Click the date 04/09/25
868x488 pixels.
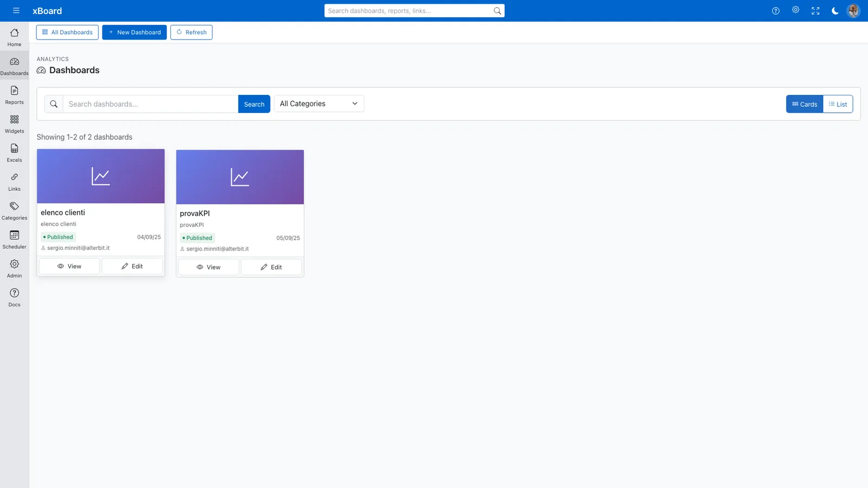coord(149,237)
